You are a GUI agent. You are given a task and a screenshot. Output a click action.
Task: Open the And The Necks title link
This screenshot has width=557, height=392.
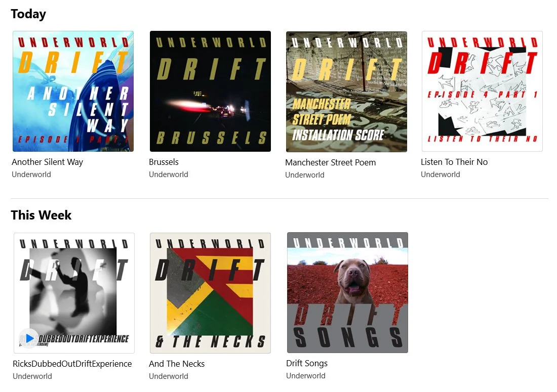[177, 364]
